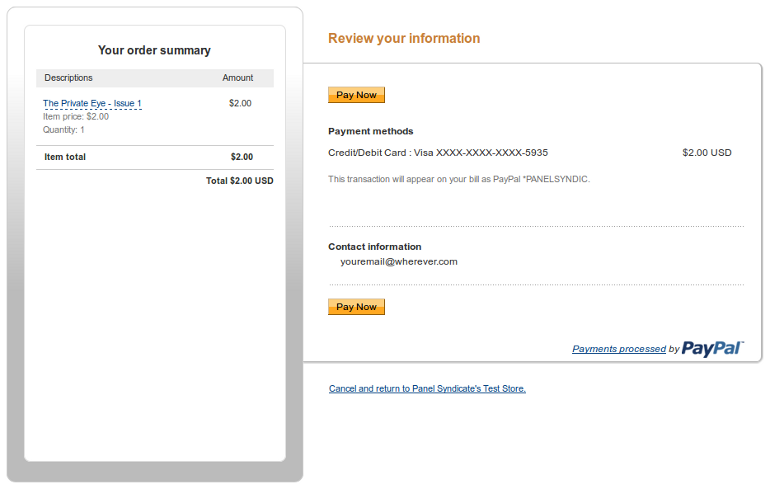Select the Descriptions column header
Screen dimensions: 770x489
[x=68, y=77]
